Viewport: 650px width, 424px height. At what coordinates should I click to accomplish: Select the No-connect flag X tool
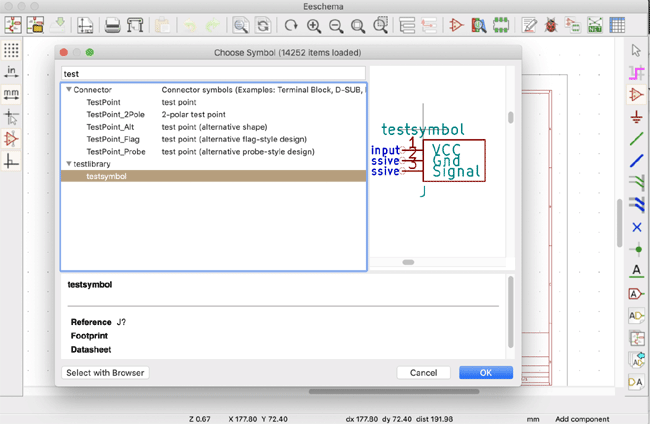(x=636, y=227)
